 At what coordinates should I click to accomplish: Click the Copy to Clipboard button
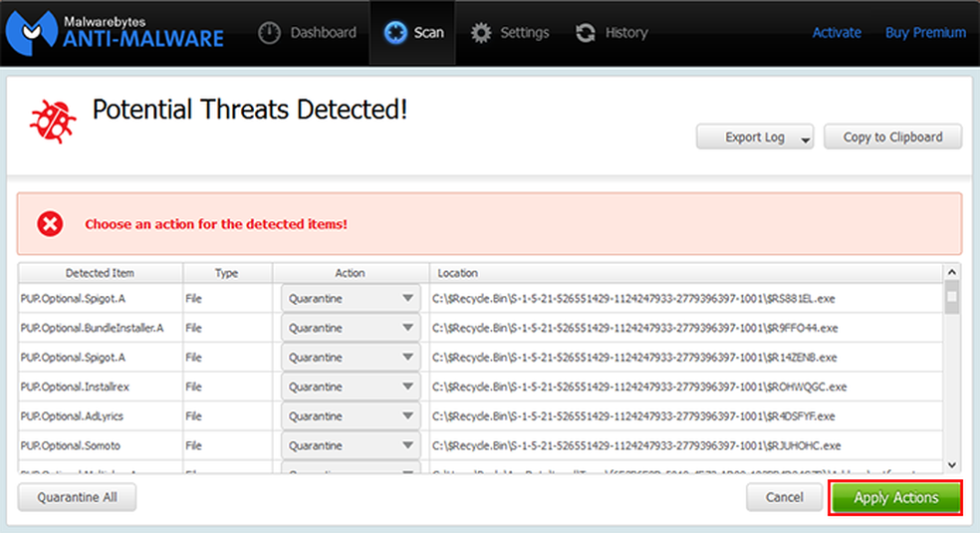coord(892,137)
